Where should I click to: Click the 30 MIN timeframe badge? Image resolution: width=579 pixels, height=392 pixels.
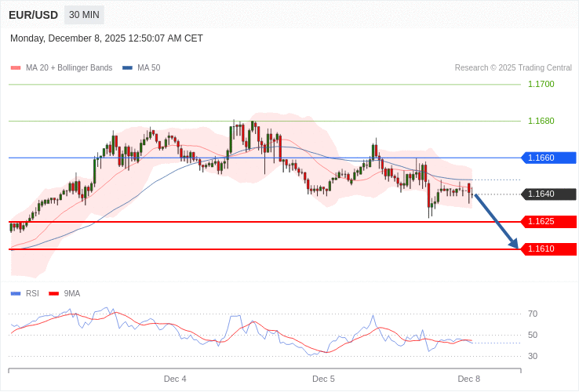[84, 15]
